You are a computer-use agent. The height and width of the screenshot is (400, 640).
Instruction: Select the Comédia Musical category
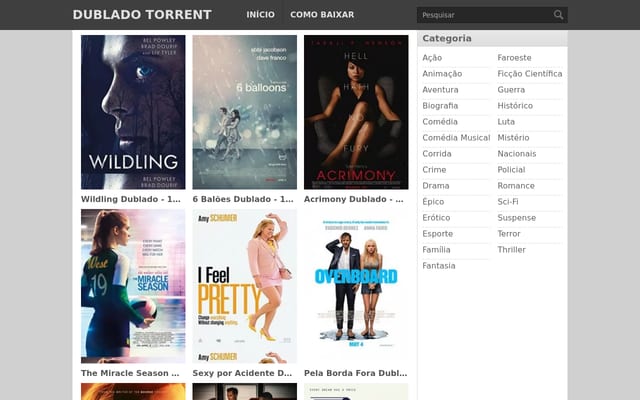[456, 138]
